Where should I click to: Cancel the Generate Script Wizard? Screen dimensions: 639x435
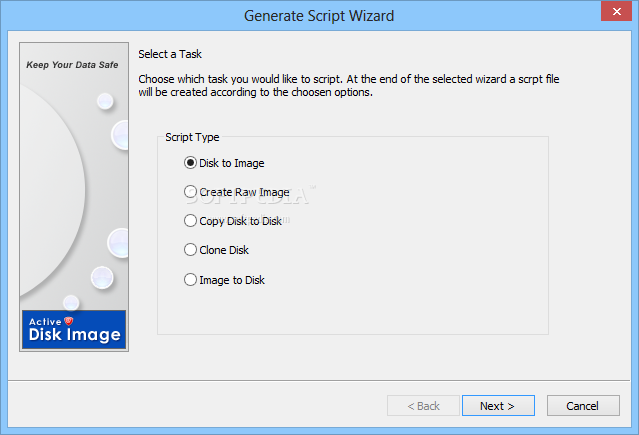click(583, 406)
